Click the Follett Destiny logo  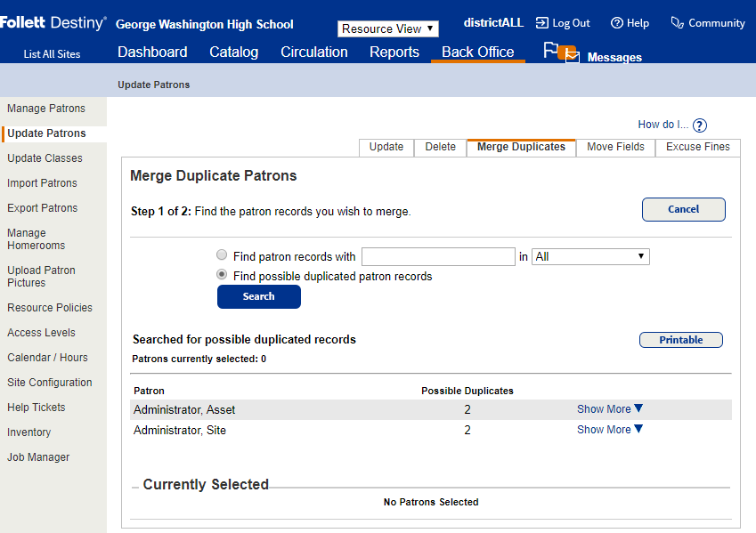point(53,23)
